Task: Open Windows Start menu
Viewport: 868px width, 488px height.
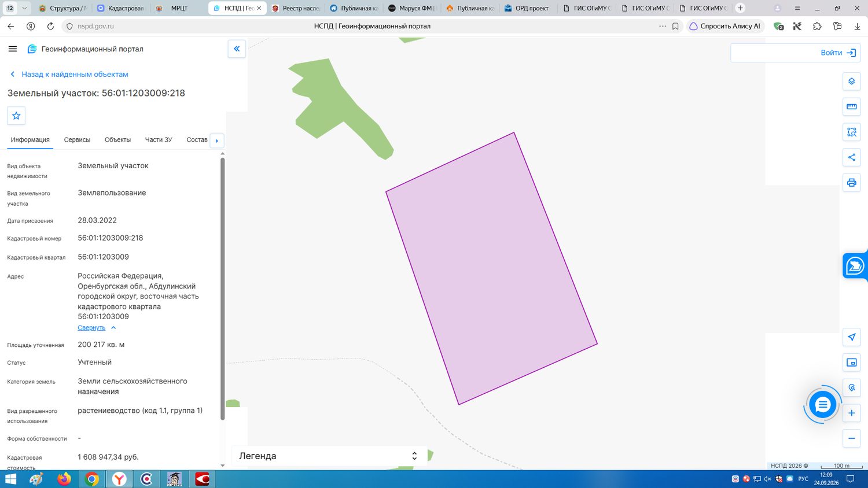Action: coord(10,479)
